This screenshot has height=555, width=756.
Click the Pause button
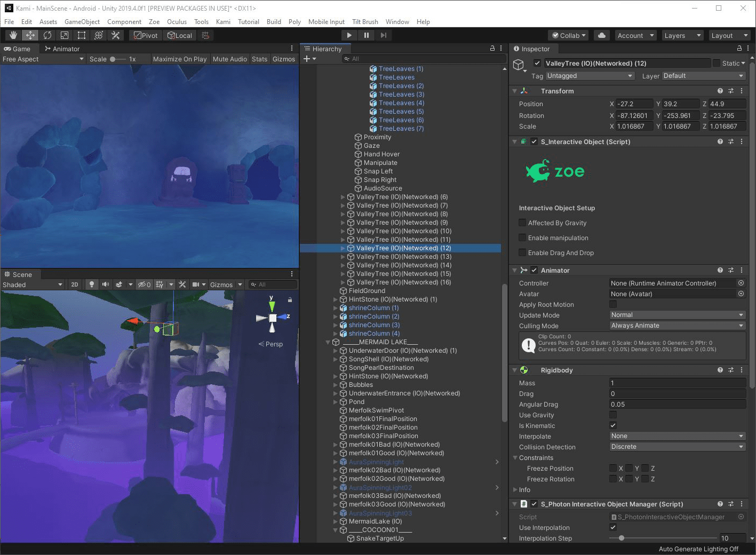coord(366,35)
